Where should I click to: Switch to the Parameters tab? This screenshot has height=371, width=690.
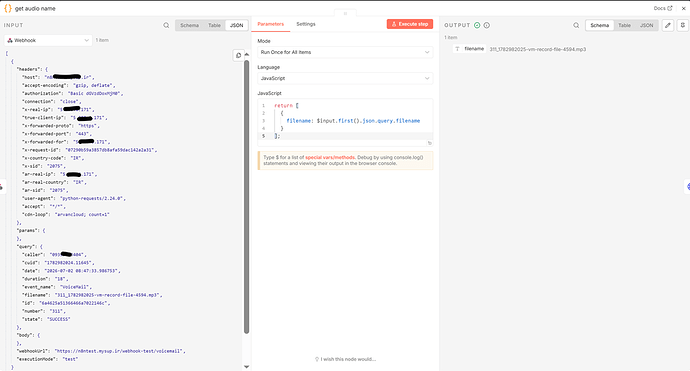coord(271,24)
